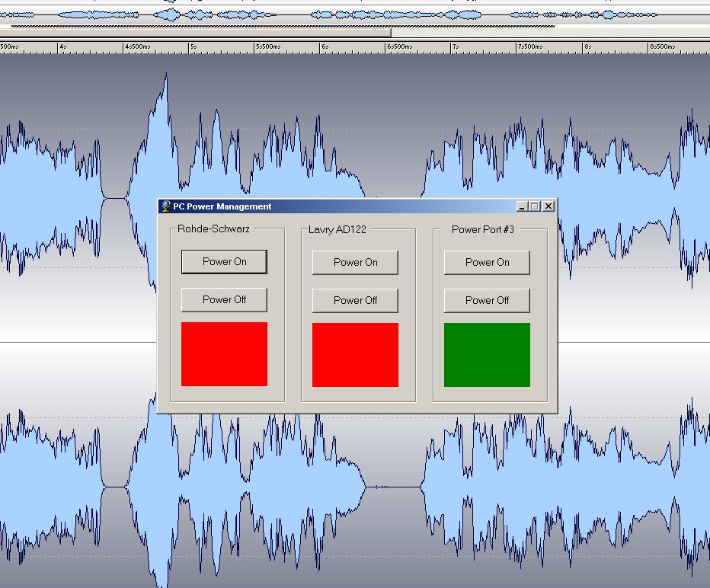
Task: Click the 'Lavry AD122' group label
Action: click(x=337, y=229)
